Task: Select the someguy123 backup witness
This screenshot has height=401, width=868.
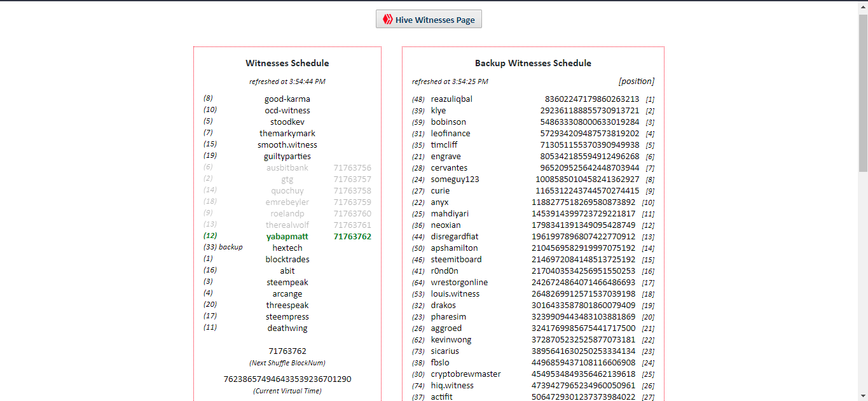Action: coord(455,179)
